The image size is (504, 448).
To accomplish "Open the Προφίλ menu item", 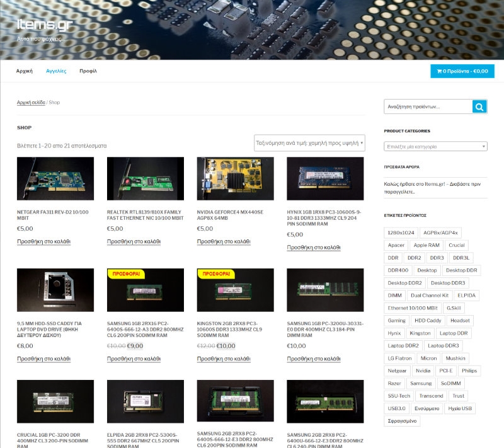I will pyautogui.click(x=88, y=71).
